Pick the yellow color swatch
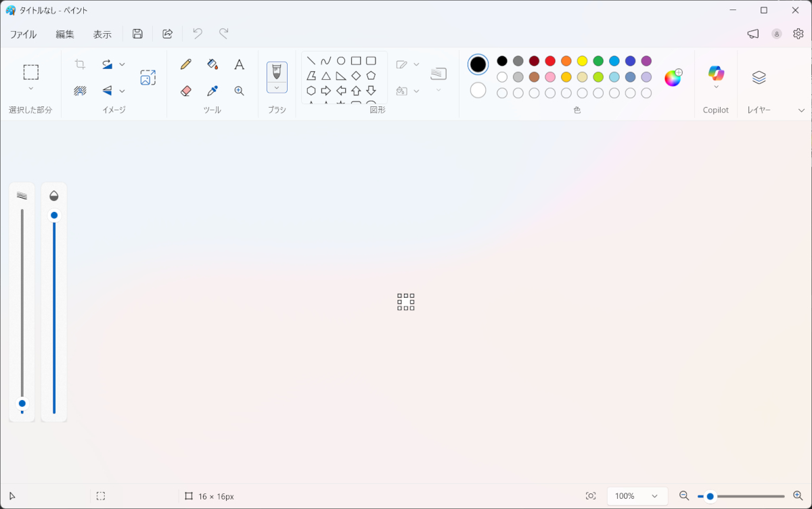The width and height of the screenshot is (812, 509). click(582, 61)
